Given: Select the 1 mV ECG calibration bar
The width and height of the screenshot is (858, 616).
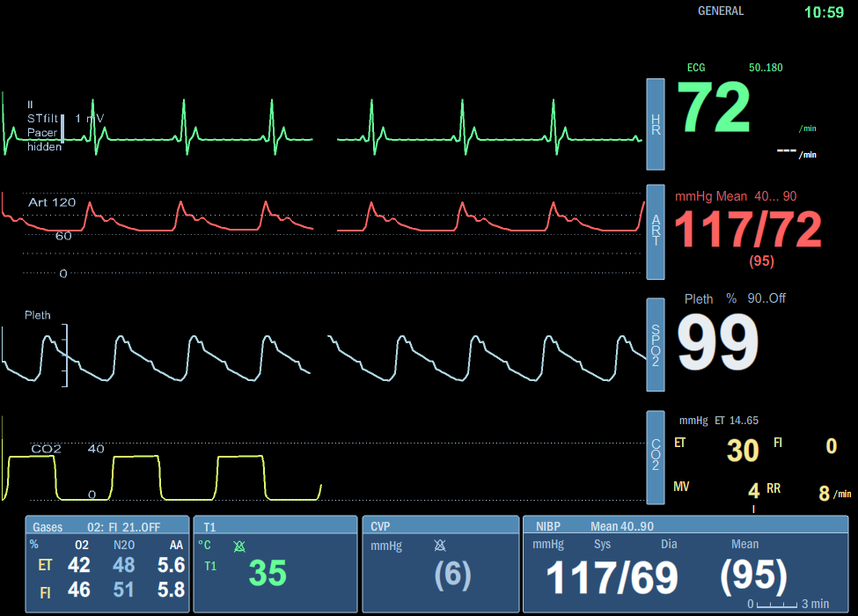Looking at the screenshot, I should [63, 128].
